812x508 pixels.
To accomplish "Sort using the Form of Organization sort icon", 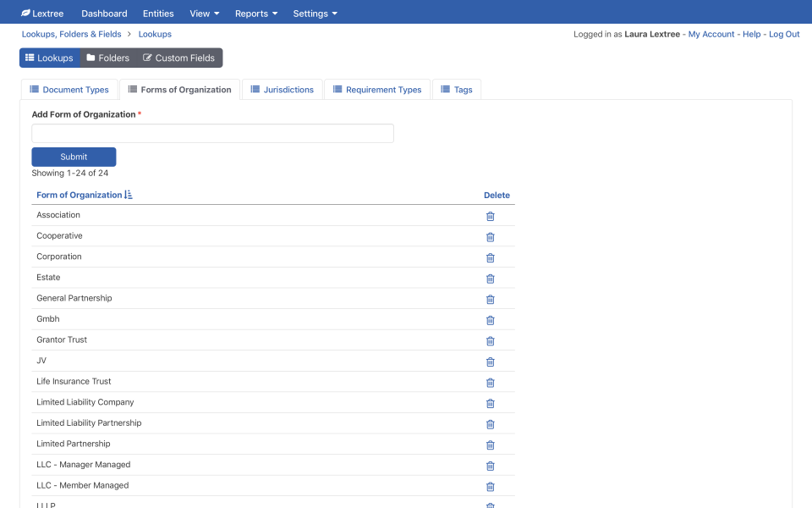I will point(127,195).
